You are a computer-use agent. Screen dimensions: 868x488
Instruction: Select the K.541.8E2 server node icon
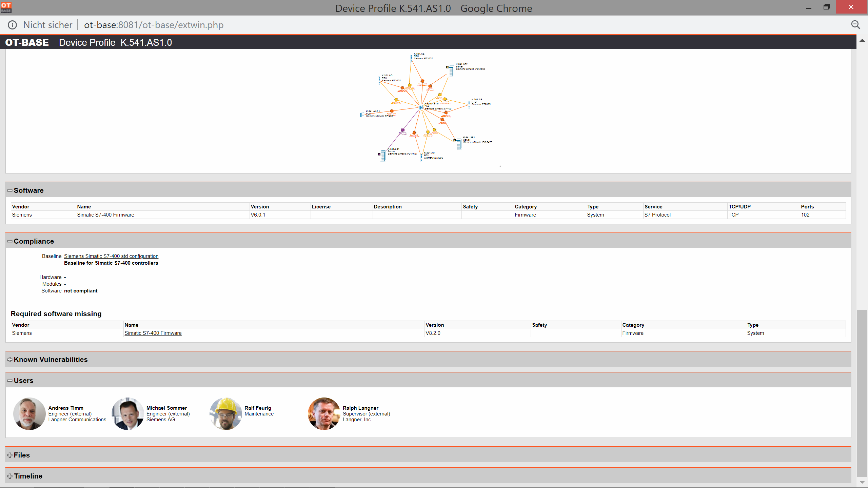(x=451, y=70)
